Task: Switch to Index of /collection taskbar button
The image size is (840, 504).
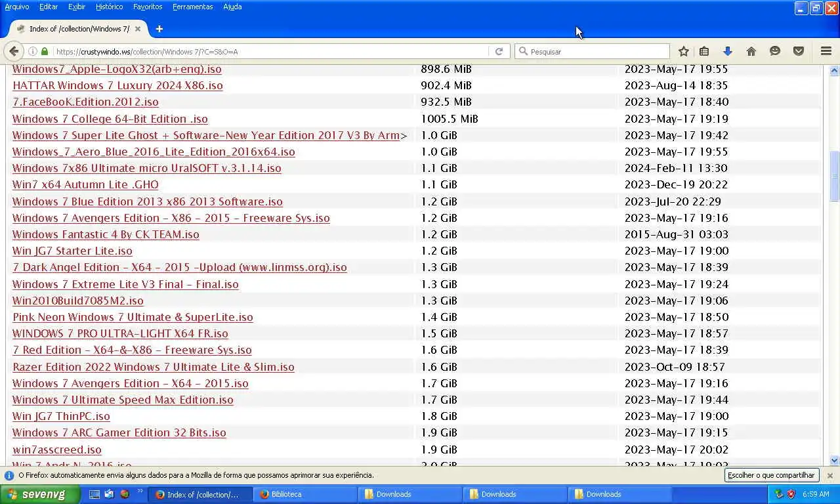Action: (200, 494)
